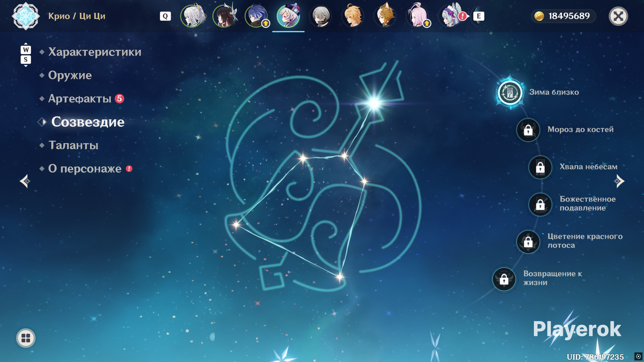644x362 pixels.
Task: Go to previous character with the left arrow
Action: pyautogui.click(x=25, y=181)
